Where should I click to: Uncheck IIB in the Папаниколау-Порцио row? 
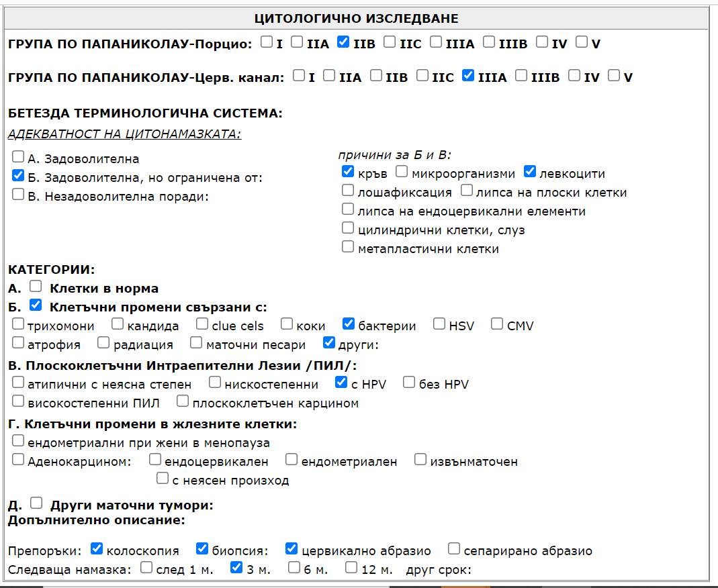343,42
